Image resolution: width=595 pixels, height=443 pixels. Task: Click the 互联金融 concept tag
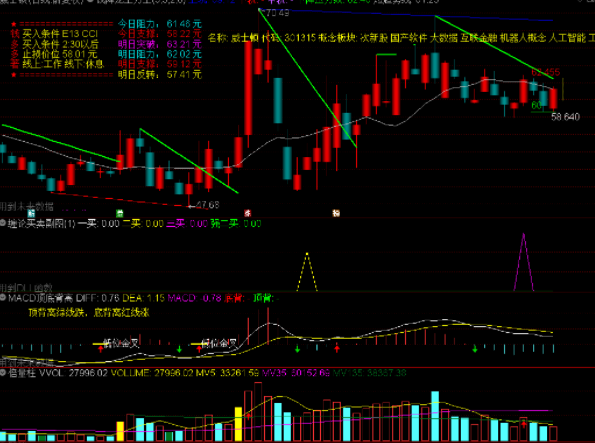coord(479,38)
